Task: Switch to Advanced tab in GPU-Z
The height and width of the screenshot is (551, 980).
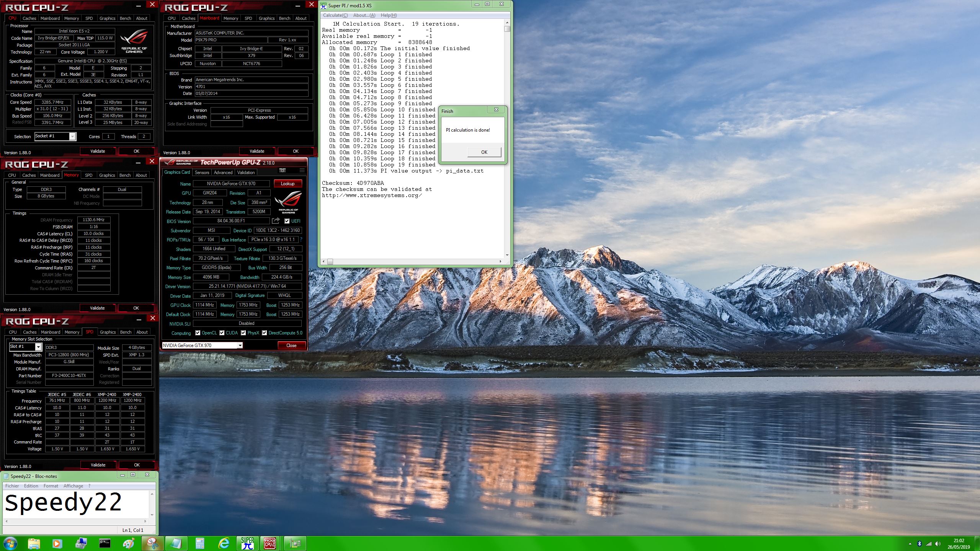Action: click(223, 173)
